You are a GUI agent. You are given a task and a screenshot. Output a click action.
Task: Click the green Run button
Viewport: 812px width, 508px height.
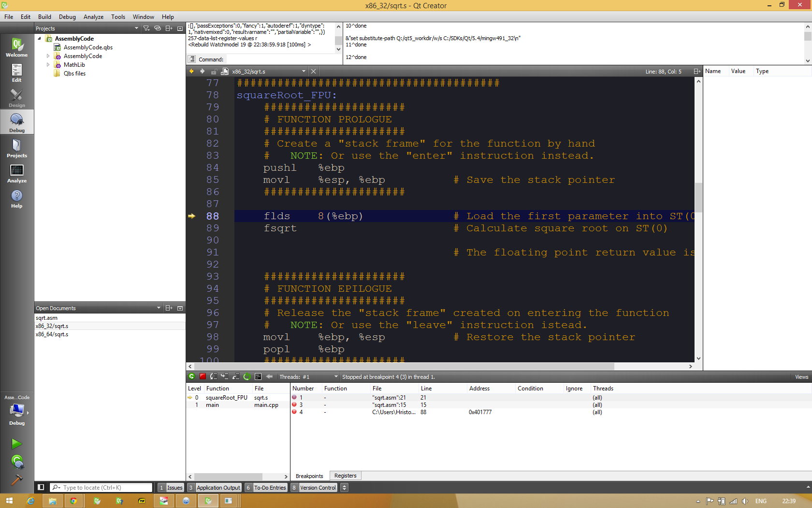pyautogui.click(x=16, y=444)
